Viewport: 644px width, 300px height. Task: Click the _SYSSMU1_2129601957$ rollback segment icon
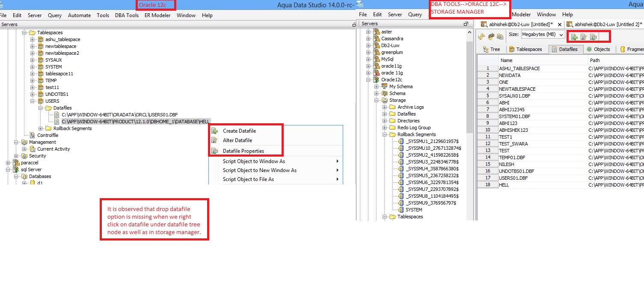tap(401, 141)
